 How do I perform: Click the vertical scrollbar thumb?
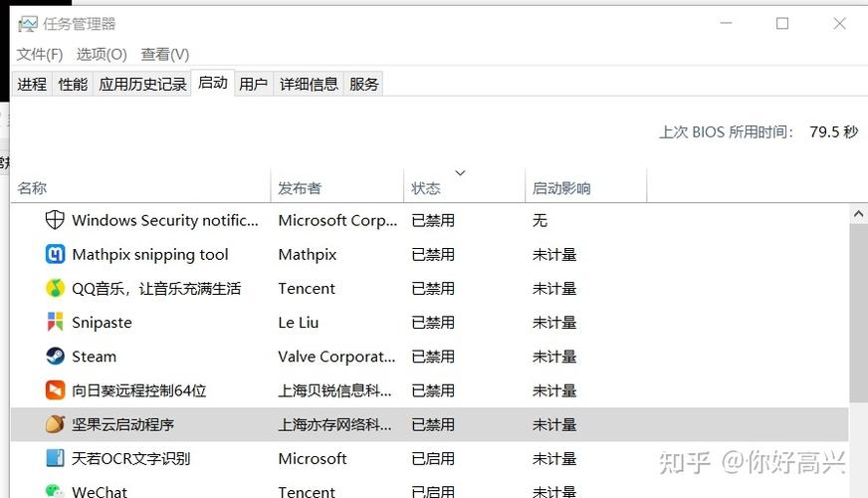click(x=859, y=313)
